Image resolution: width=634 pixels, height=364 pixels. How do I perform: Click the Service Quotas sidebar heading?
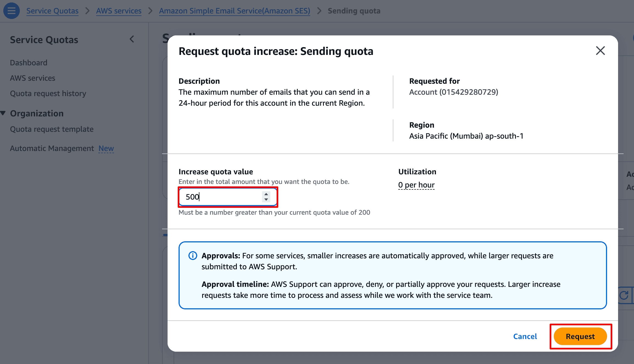(x=44, y=40)
